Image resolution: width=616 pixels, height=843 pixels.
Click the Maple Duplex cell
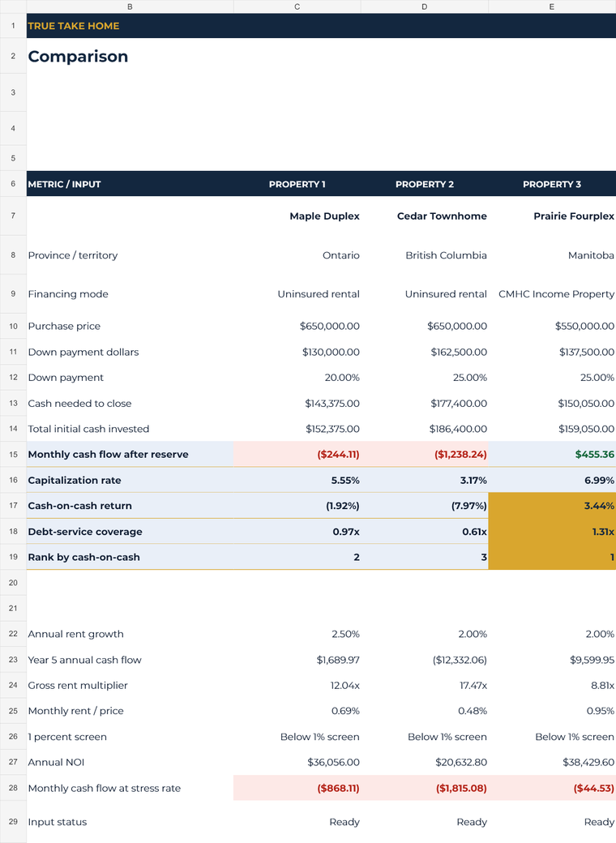tap(297, 216)
